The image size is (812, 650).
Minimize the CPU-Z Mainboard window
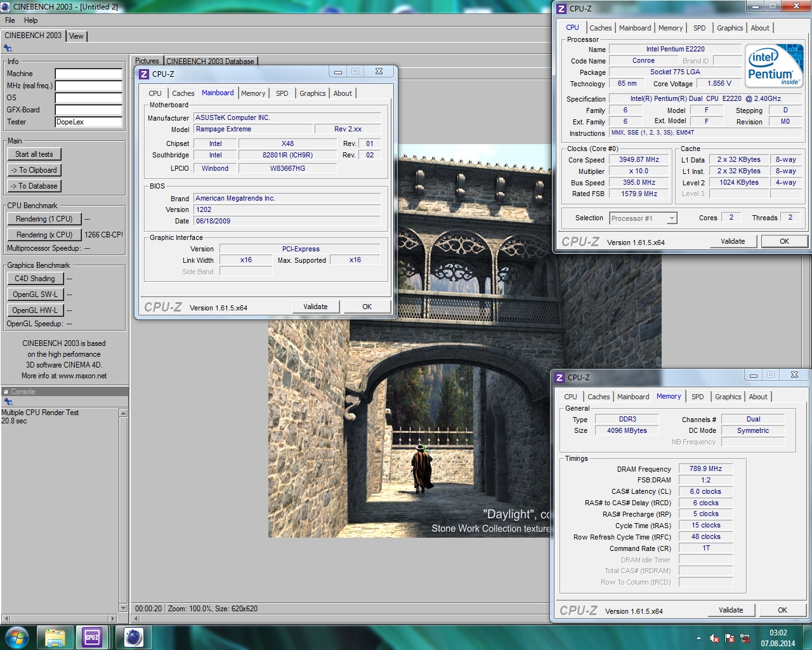click(x=338, y=72)
